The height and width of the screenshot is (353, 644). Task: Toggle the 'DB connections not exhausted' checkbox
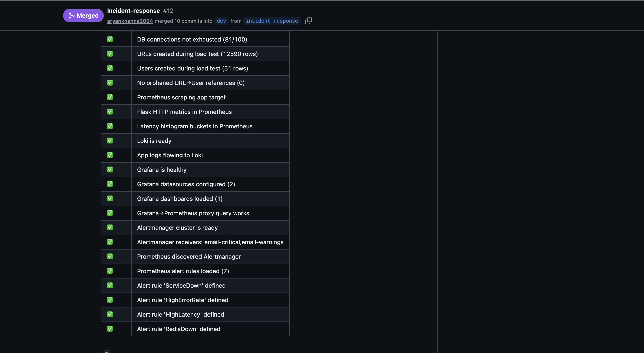pyautogui.click(x=110, y=39)
